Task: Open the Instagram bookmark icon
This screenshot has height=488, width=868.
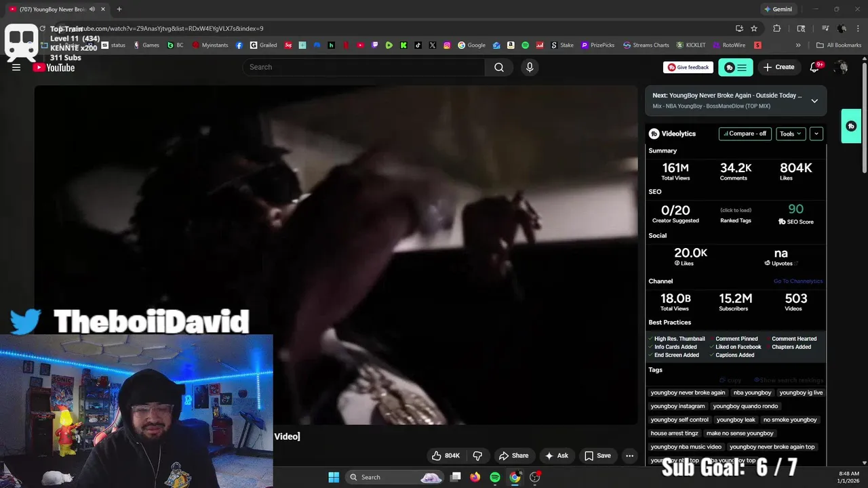Action: click(x=447, y=45)
